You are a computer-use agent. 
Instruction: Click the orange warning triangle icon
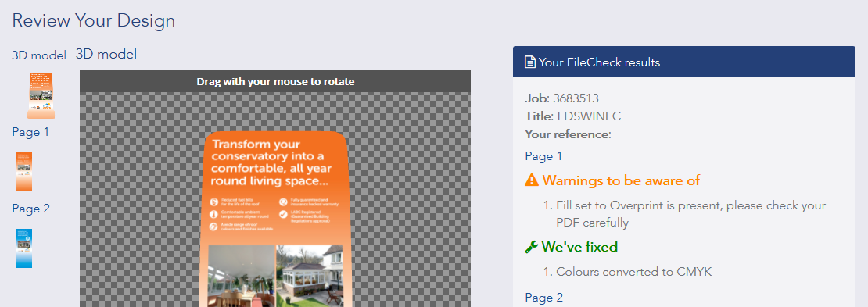pyautogui.click(x=532, y=180)
